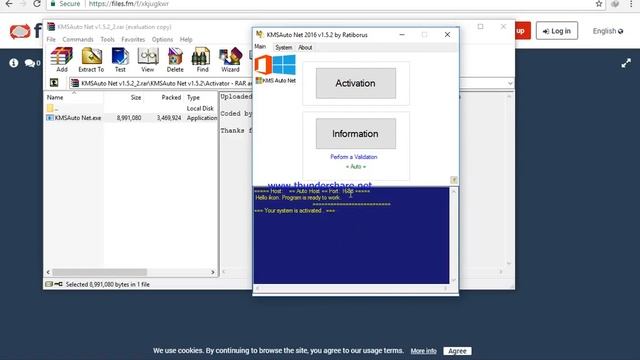Open the English language selector
640x360 pixels.
[608, 31]
